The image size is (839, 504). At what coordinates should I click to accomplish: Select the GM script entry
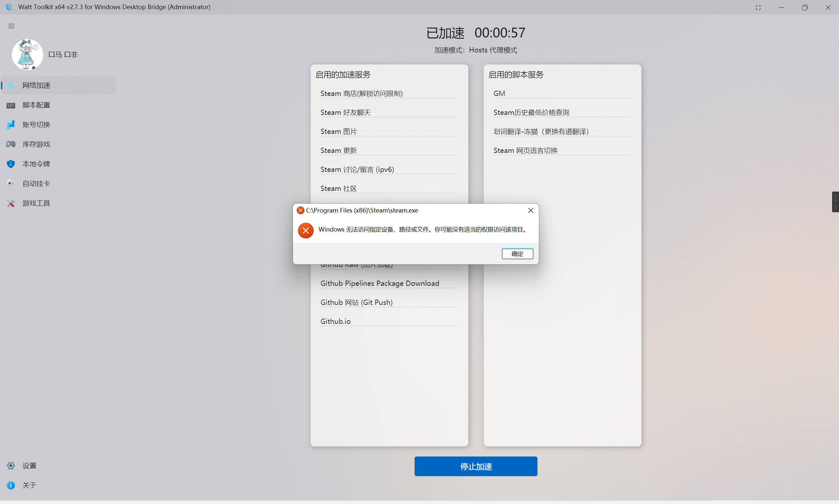pyautogui.click(x=562, y=93)
